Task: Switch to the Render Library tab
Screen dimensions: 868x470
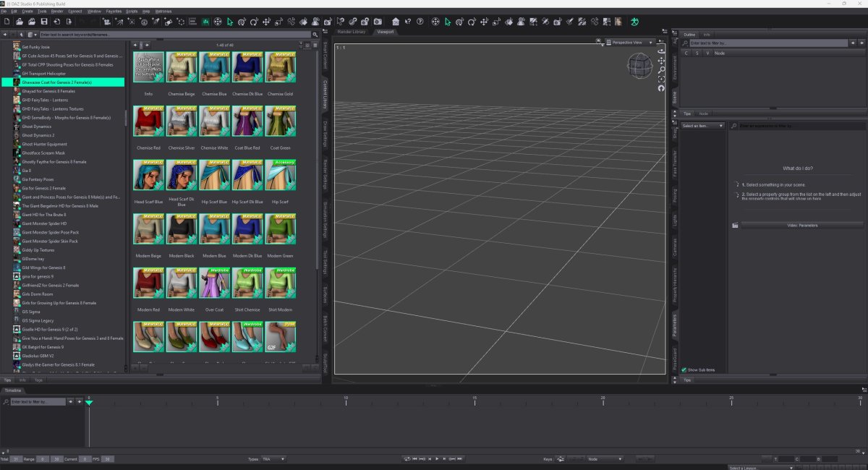Action: coord(352,32)
